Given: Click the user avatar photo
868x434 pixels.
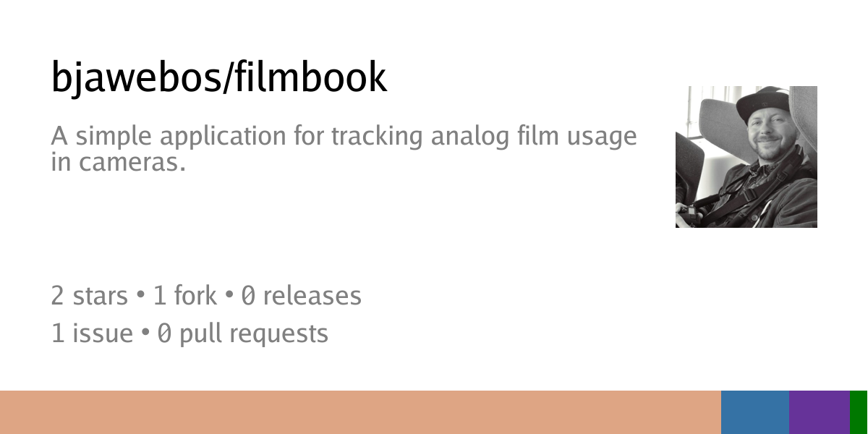Looking at the screenshot, I should click(746, 157).
